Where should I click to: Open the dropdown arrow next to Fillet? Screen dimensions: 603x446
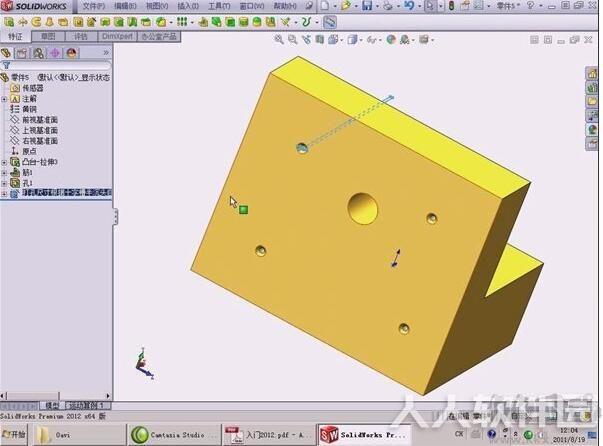[170, 23]
